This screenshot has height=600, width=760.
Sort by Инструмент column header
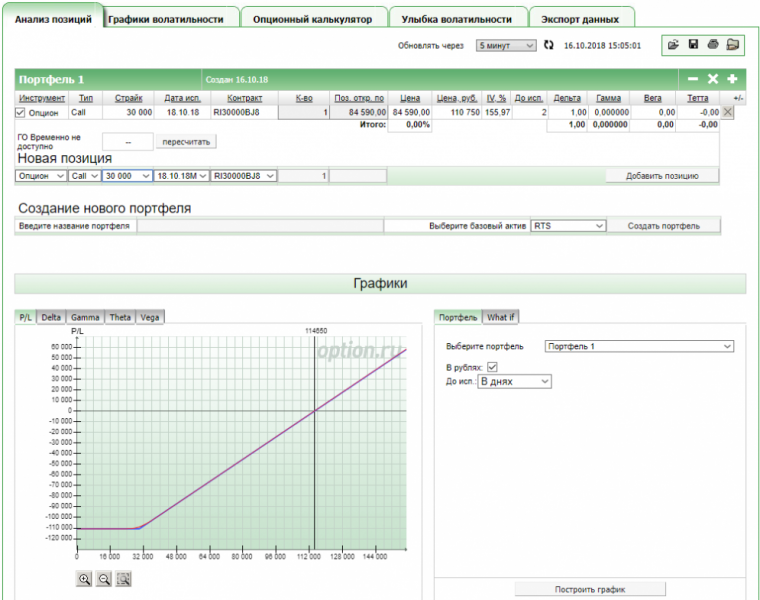42,98
